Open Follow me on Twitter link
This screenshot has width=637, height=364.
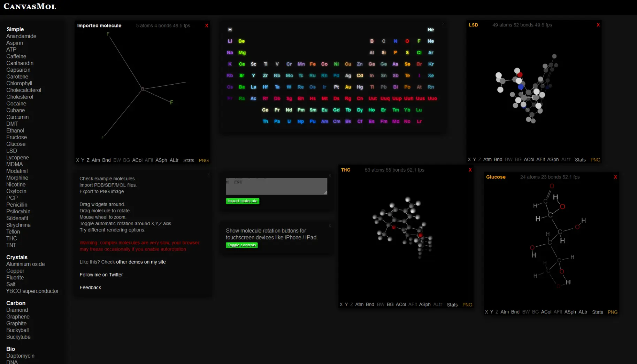tap(101, 275)
